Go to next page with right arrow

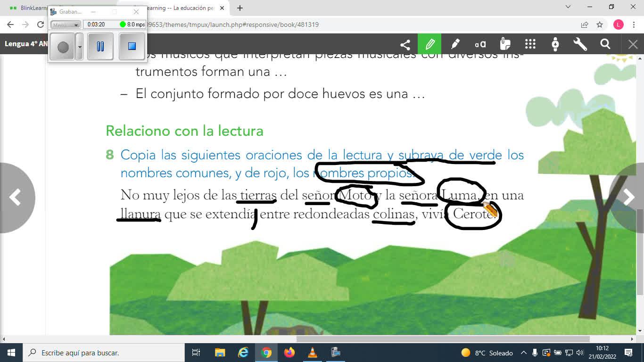[628, 197]
